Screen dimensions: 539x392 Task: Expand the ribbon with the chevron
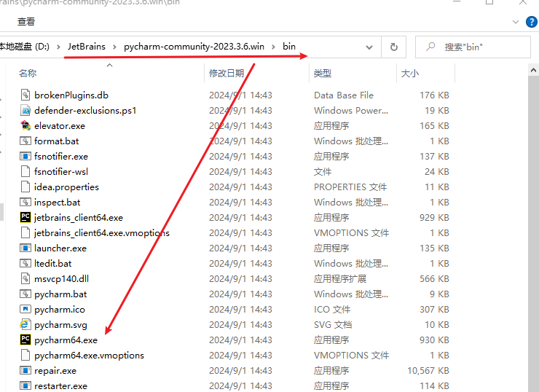tap(516, 22)
